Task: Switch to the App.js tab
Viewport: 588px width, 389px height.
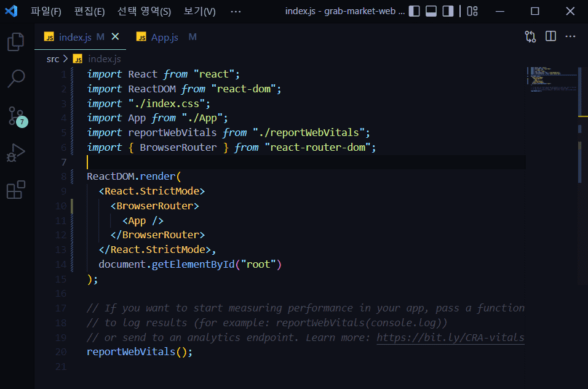Action: 164,38
